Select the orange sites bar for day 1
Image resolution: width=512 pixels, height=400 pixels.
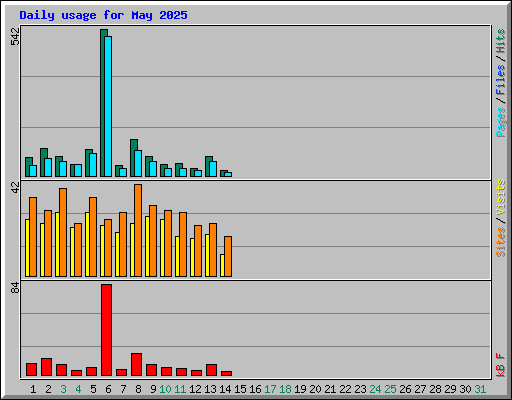coord(33,237)
